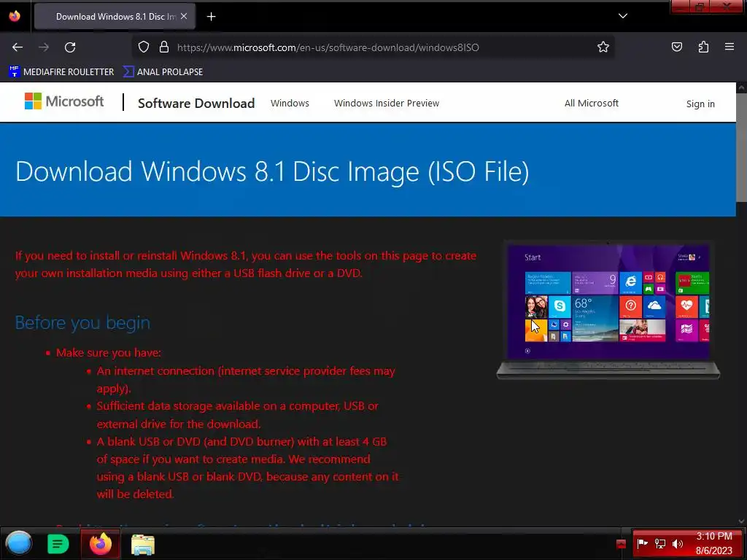Open Windows Insider Preview menu
Screen dimensions: 747x560
[387, 104]
